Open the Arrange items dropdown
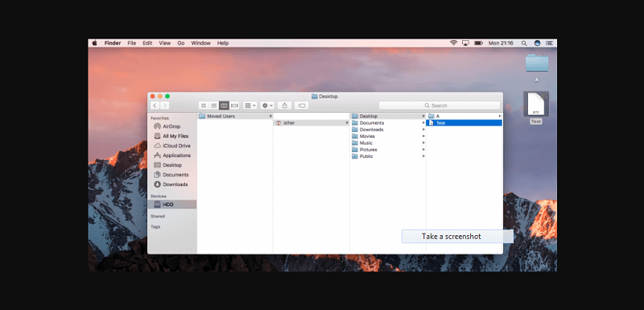 pos(250,105)
